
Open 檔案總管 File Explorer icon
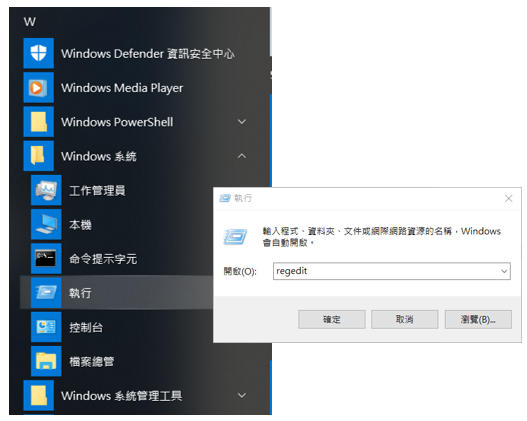click(46, 361)
